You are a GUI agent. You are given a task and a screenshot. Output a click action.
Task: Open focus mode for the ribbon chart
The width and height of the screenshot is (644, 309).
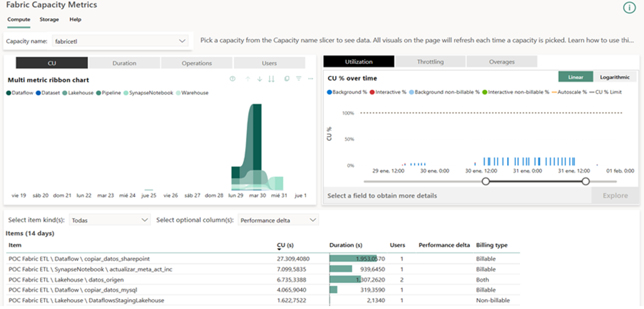pyautogui.click(x=287, y=79)
